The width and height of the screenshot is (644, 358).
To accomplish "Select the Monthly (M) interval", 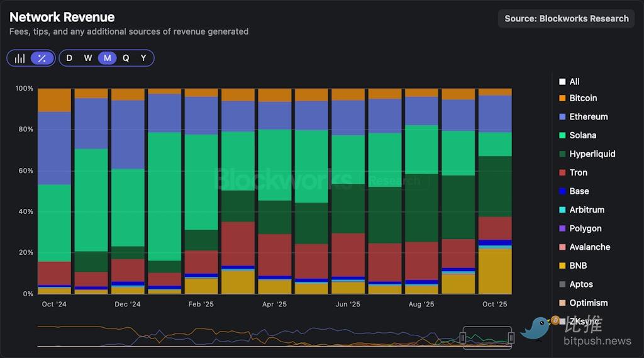I will 108,59.
